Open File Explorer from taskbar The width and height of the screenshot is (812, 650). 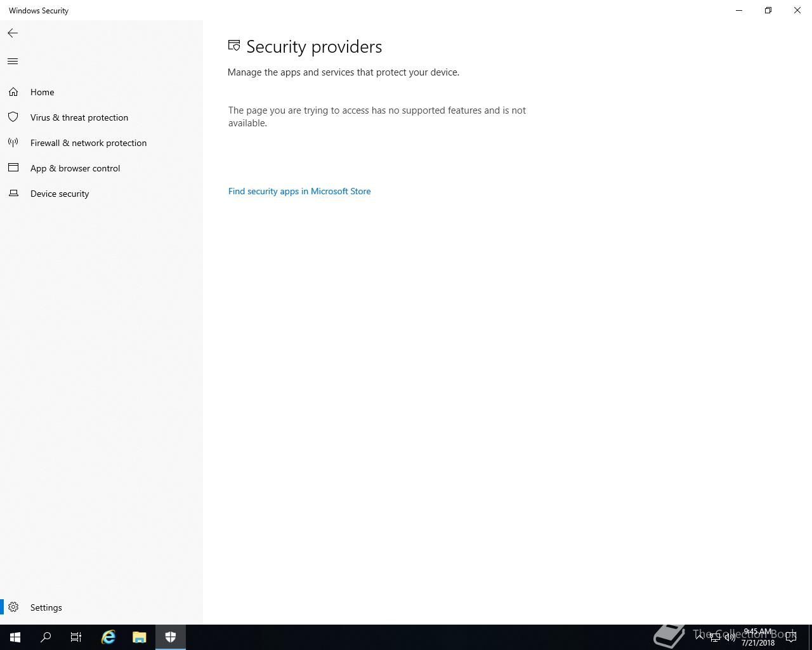[x=140, y=637]
